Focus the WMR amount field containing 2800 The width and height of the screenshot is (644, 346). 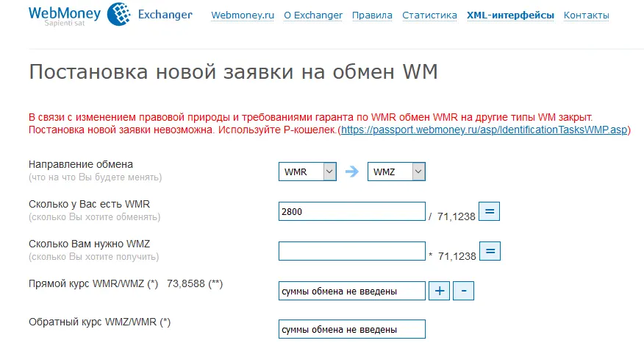(x=352, y=211)
